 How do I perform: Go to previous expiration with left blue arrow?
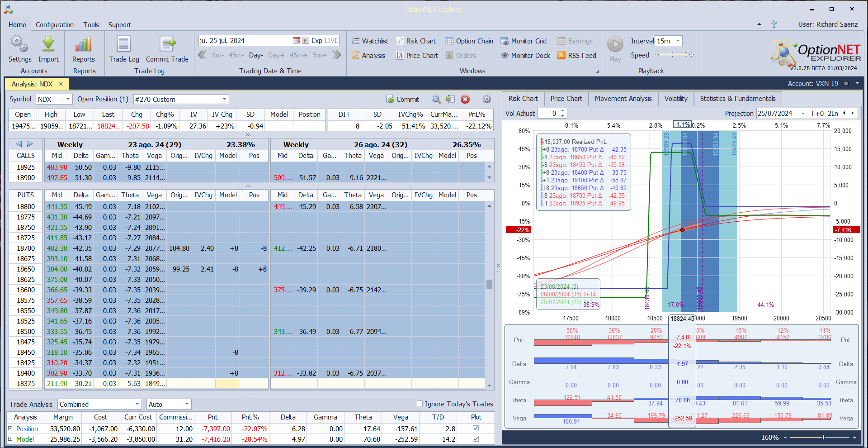click(x=19, y=144)
